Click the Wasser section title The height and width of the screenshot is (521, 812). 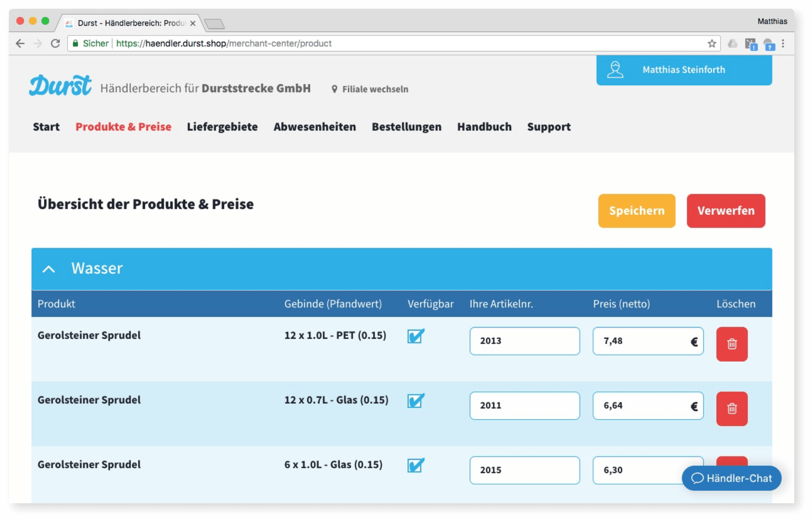(x=97, y=268)
